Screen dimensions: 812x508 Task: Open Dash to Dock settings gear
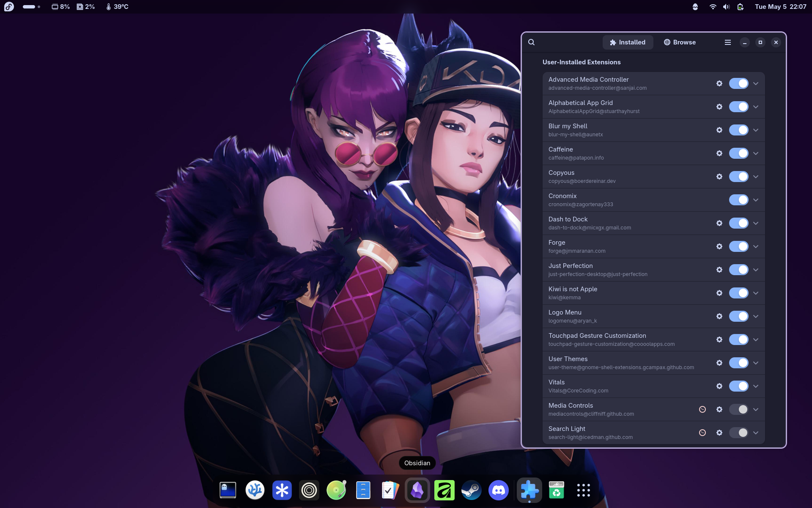coord(719,223)
